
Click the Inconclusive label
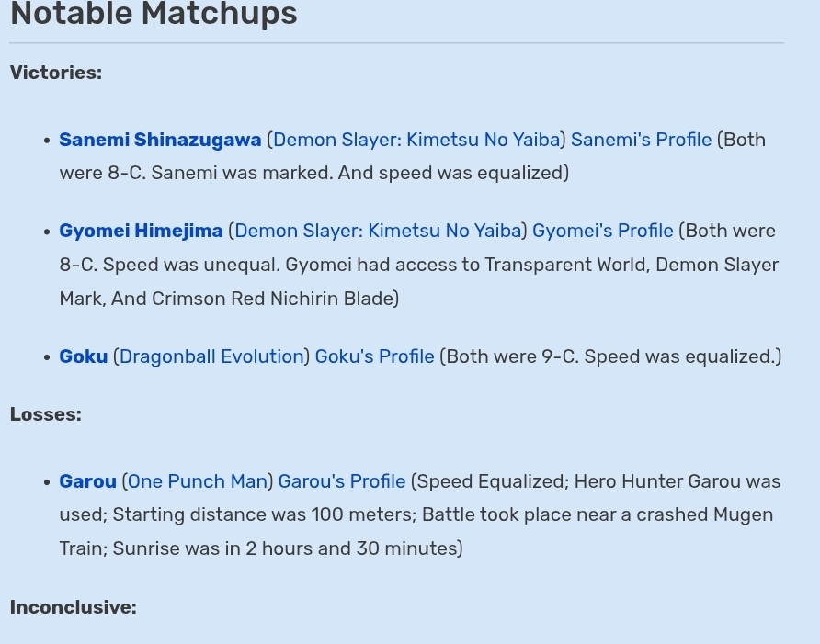74,607
